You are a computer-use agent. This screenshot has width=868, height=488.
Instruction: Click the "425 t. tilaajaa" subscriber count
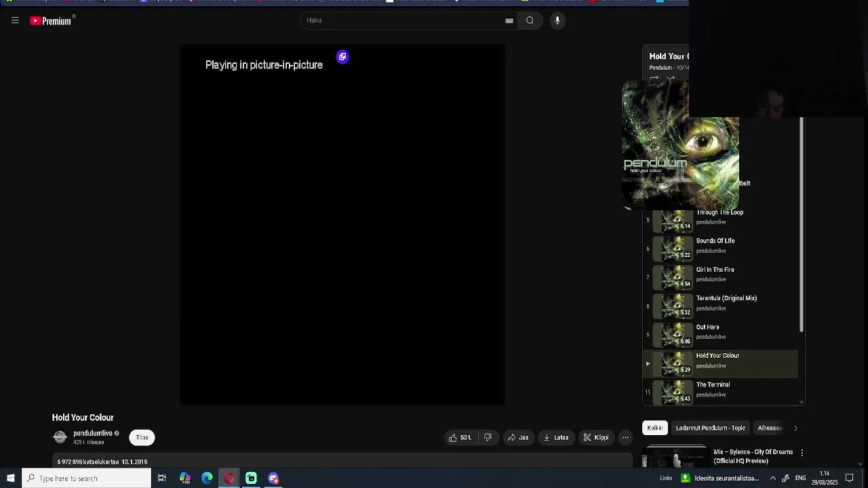point(89,443)
